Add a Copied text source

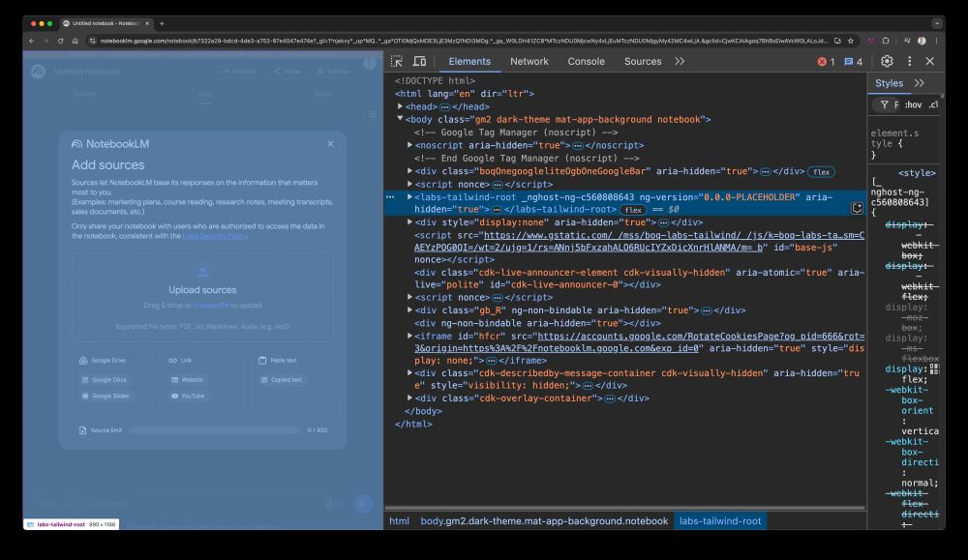click(282, 380)
